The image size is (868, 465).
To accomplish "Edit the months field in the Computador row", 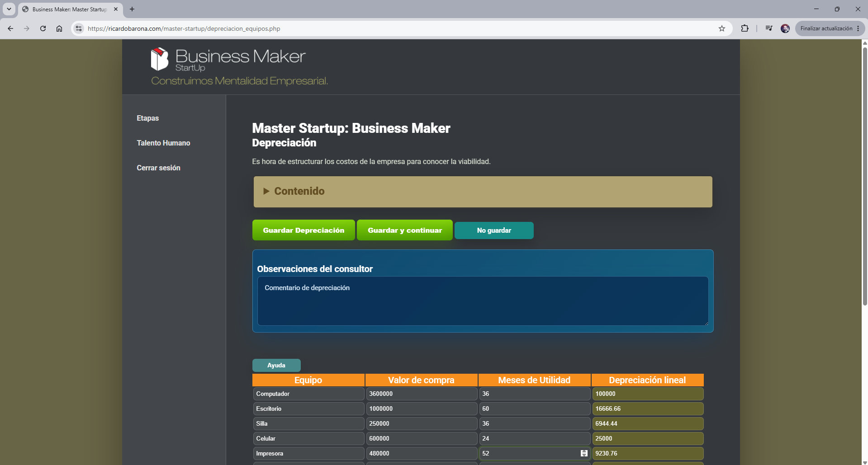I will [535, 394].
